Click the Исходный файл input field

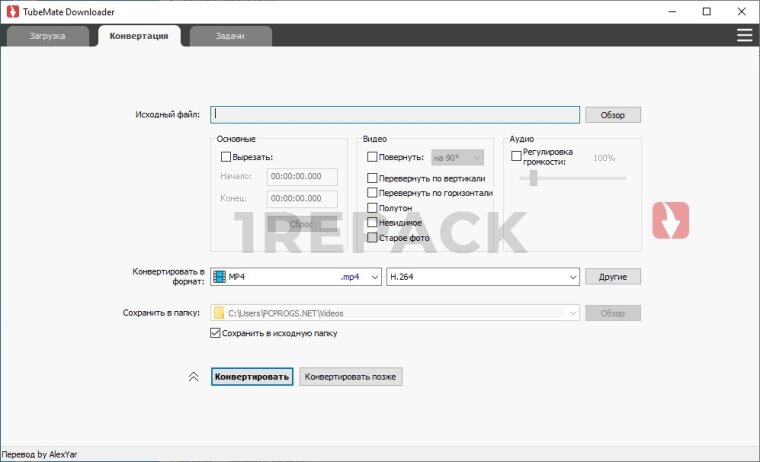pos(395,114)
